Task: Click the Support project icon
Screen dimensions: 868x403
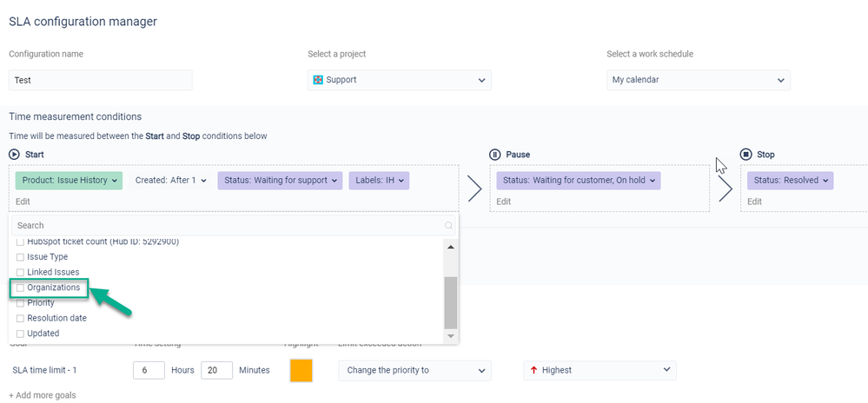Action: [x=318, y=80]
